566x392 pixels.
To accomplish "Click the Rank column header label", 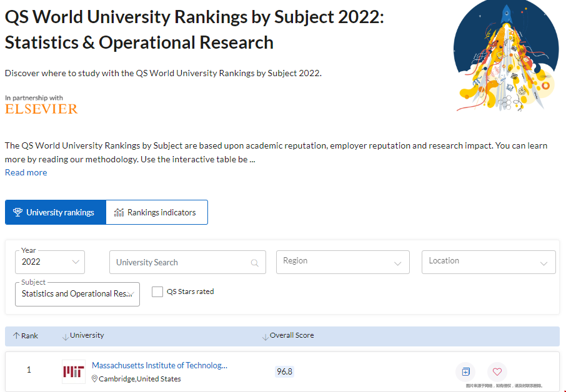I will pyautogui.click(x=29, y=336).
